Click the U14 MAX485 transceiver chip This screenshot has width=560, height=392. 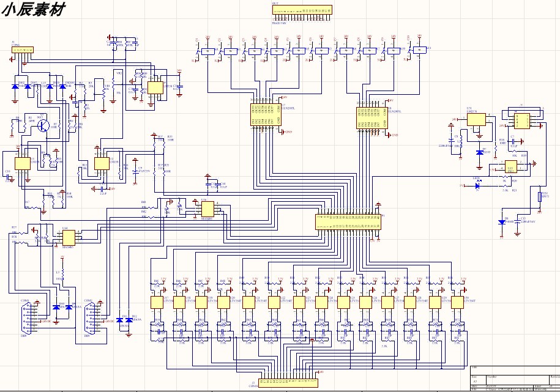(69, 237)
